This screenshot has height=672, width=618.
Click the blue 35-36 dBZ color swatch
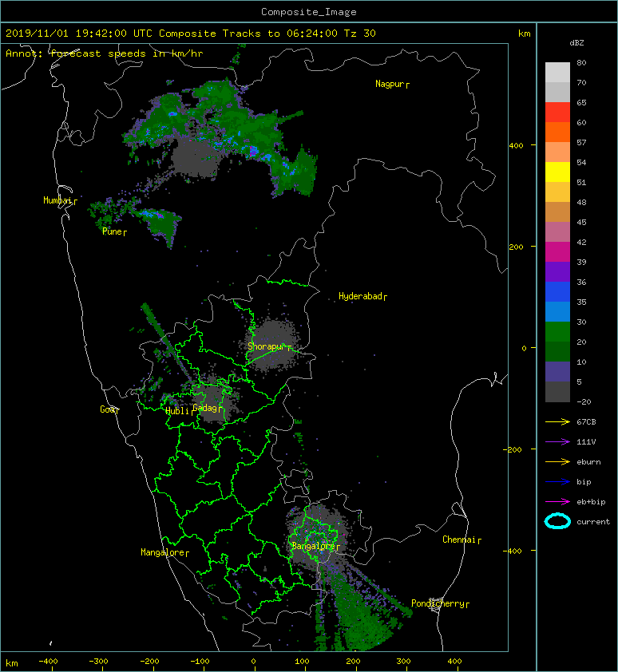pos(557,292)
